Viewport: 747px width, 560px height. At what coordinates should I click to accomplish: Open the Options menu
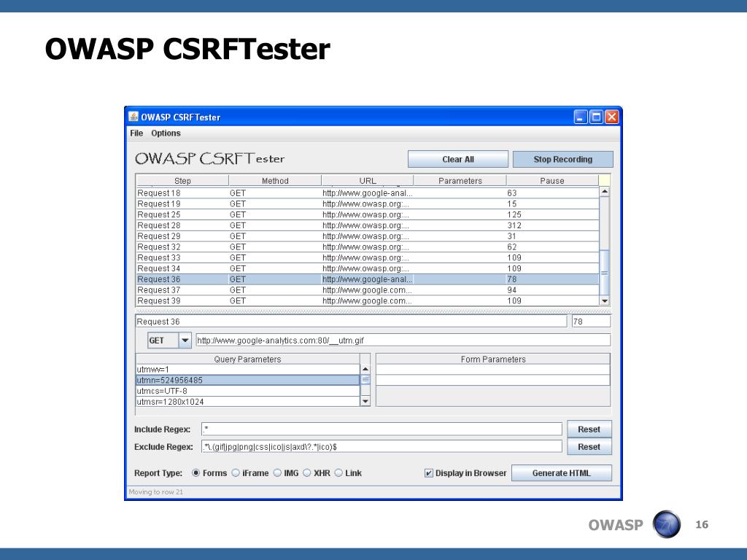(x=166, y=133)
